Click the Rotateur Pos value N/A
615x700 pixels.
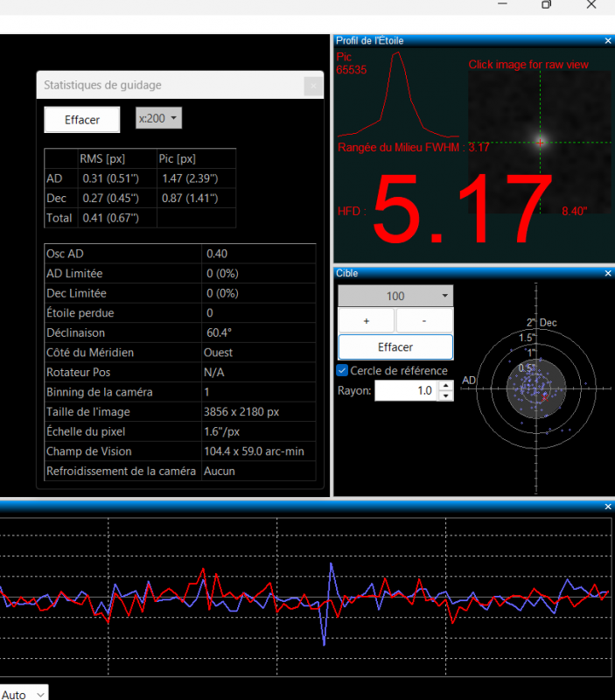(x=213, y=373)
